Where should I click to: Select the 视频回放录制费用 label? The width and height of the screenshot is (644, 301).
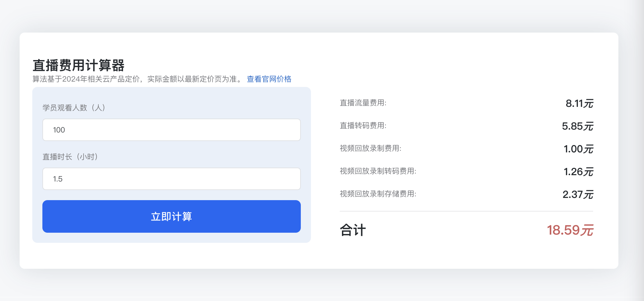point(370,149)
